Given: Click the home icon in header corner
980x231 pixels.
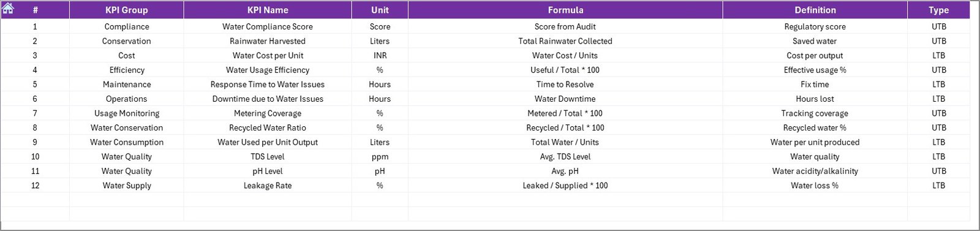Looking at the screenshot, I should (x=8, y=9).
